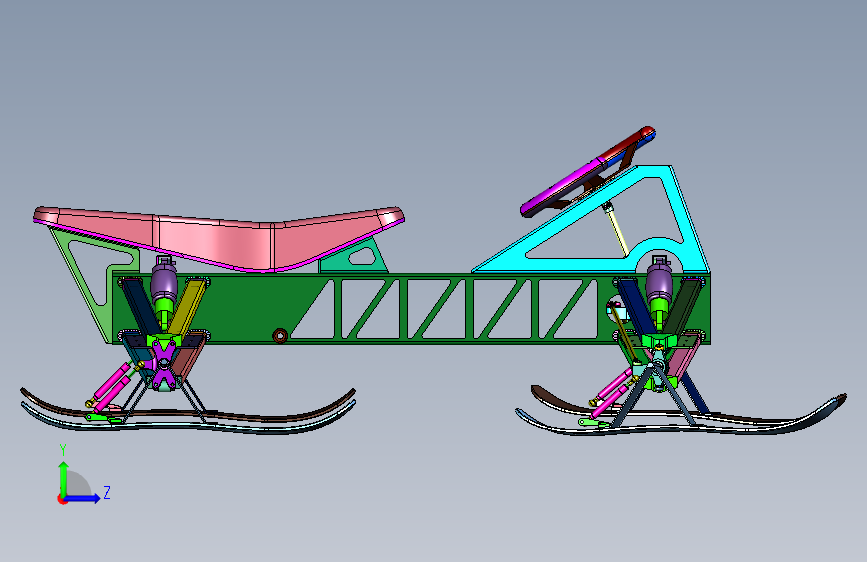This screenshot has width=867, height=562.
Task: Select the yellow link arm on rear suspension
Action: [x=187, y=306]
